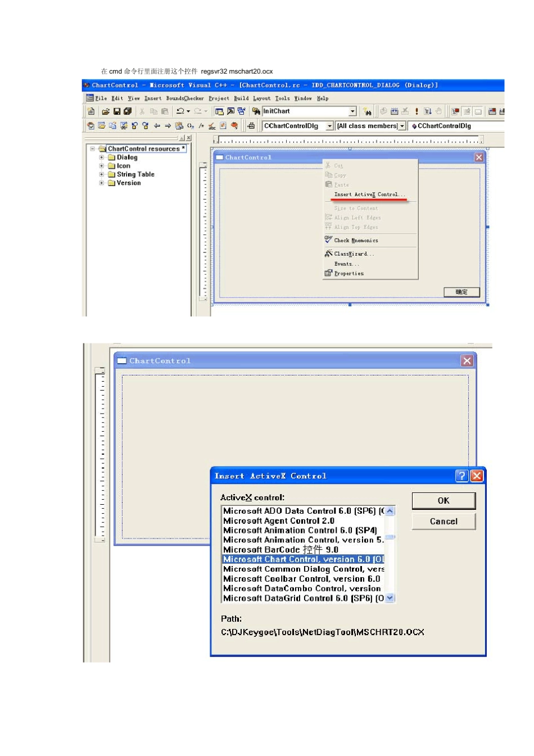
Task: Close the workspace pane with its X button
Action: tap(189, 138)
